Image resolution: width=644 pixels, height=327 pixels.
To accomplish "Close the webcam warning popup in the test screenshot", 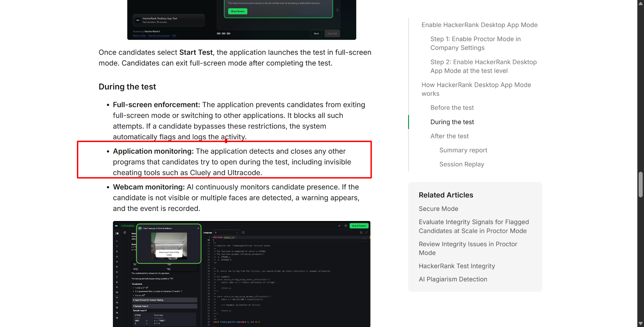I will point(198,228).
